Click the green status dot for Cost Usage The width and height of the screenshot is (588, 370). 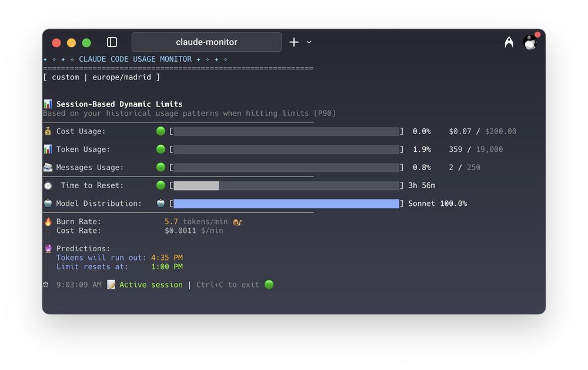coord(161,131)
